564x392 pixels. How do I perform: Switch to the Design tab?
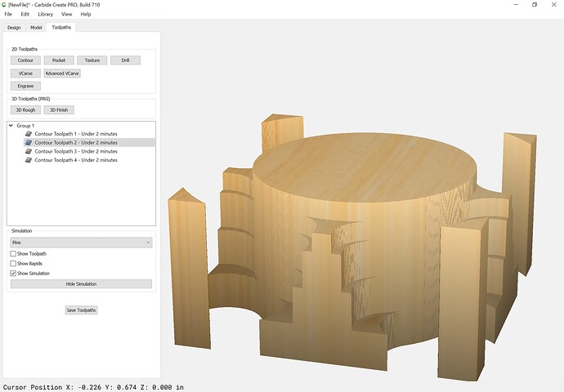click(14, 28)
